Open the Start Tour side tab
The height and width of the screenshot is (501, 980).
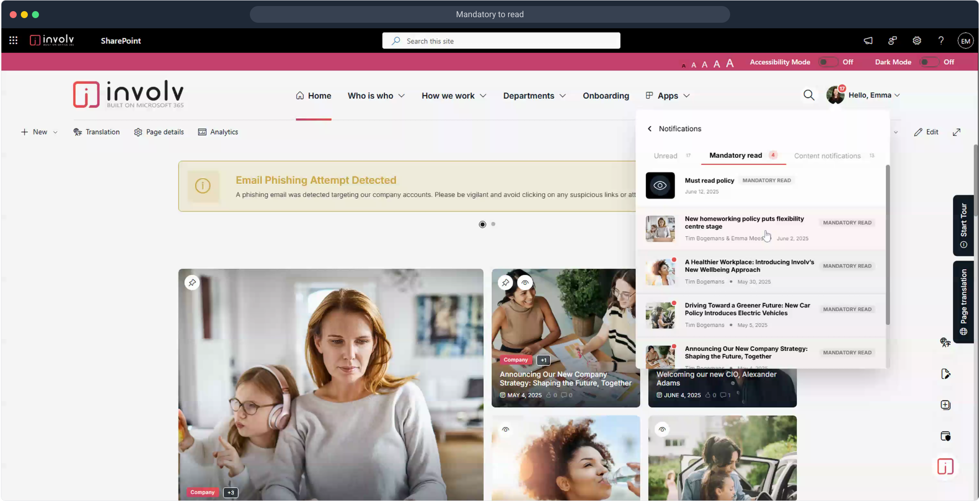[x=963, y=225]
